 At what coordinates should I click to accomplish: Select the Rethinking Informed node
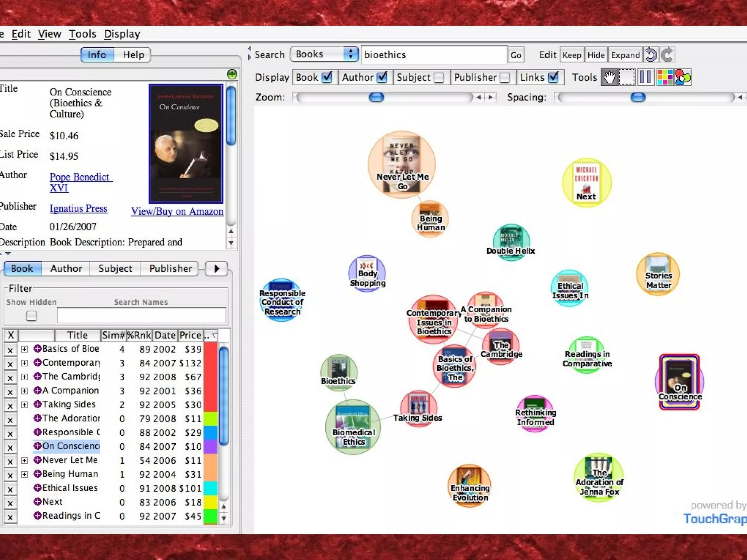[535, 413]
